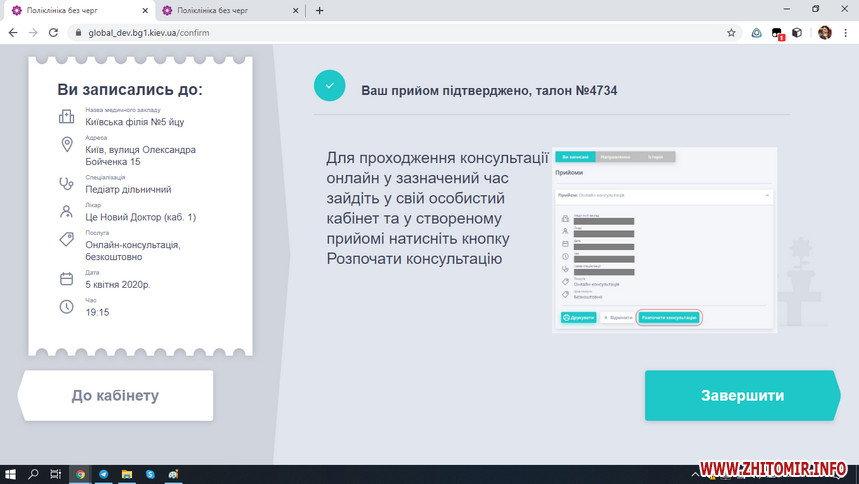
Task: Reload the page
Action: [x=55, y=32]
